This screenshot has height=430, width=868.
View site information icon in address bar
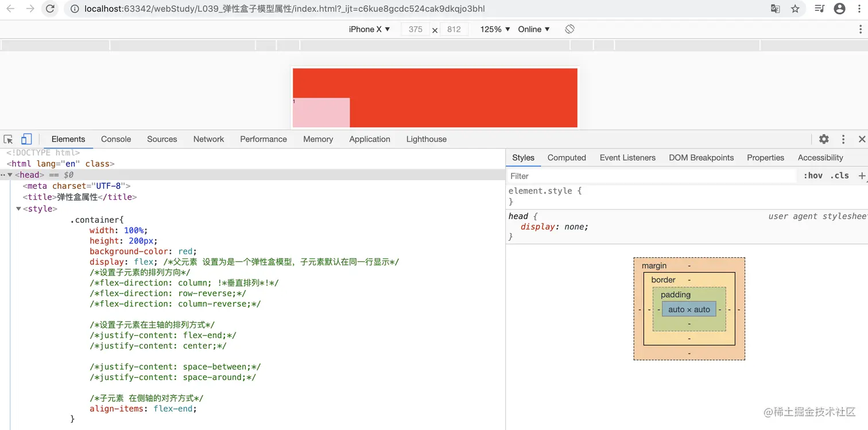pyautogui.click(x=74, y=9)
